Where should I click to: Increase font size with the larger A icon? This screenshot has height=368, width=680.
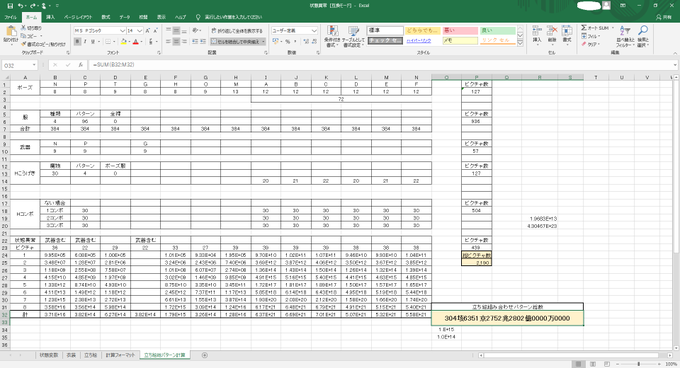pos(147,31)
